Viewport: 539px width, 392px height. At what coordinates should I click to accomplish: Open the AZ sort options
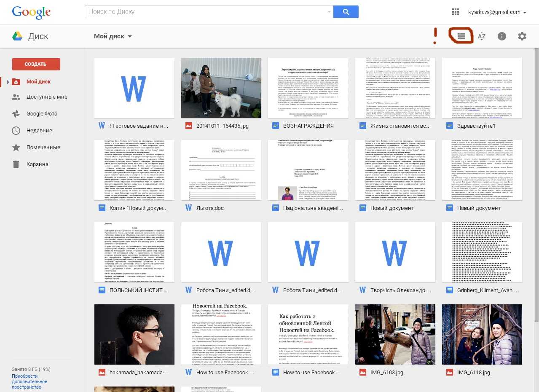pyautogui.click(x=482, y=36)
